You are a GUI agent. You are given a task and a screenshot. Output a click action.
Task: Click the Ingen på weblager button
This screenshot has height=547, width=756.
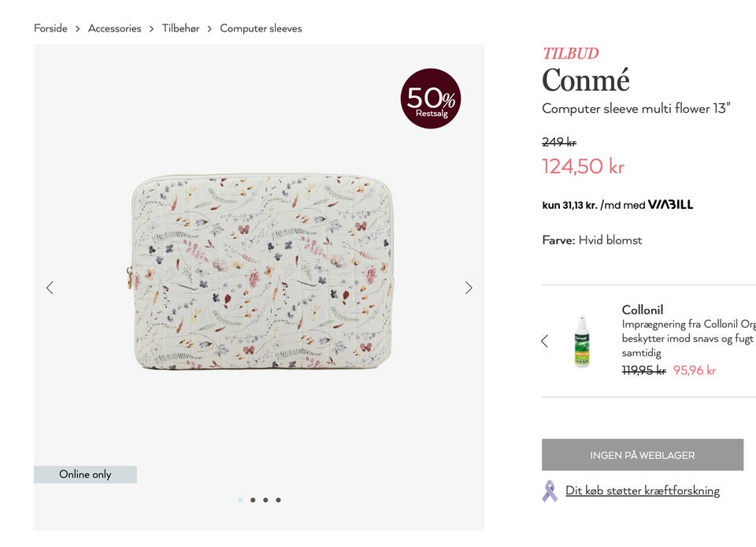[x=643, y=455]
